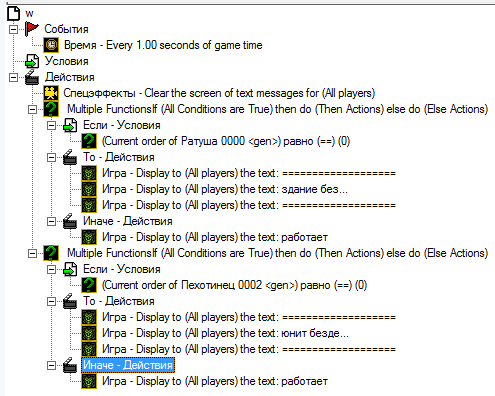Click the clapperboard icon of highlighted Иначе - Действия
The width and height of the screenshot is (495, 396).
[70, 365]
